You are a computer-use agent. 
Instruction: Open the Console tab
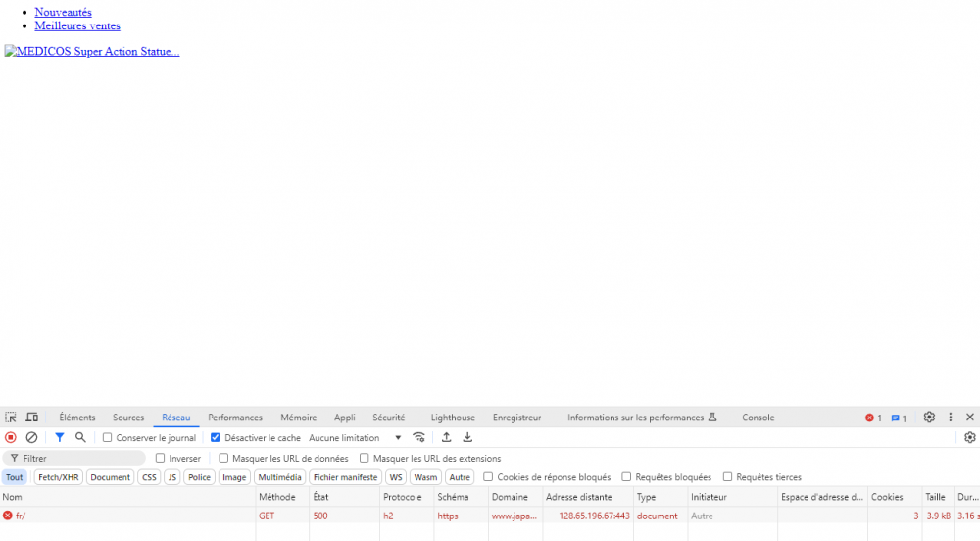(x=759, y=418)
